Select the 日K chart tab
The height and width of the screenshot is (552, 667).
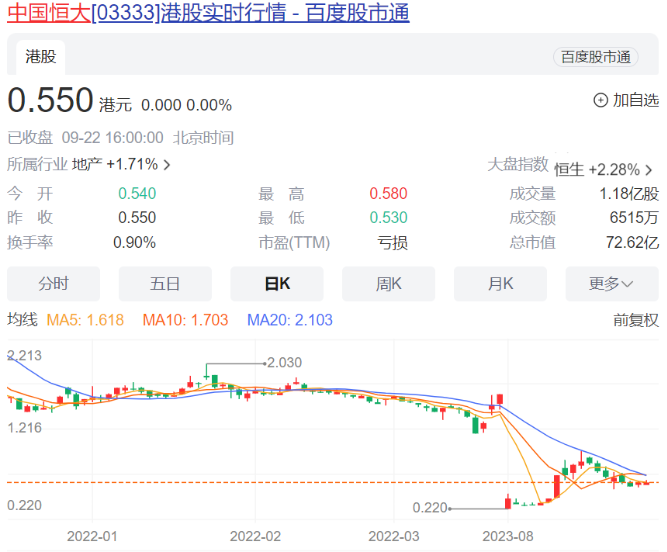[277, 284]
